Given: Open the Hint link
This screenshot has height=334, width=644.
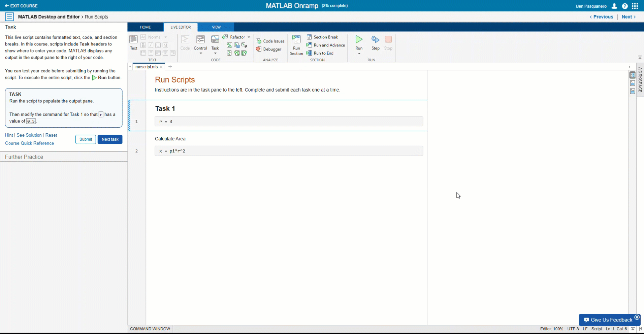Looking at the screenshot, I should tap(9, 135).
